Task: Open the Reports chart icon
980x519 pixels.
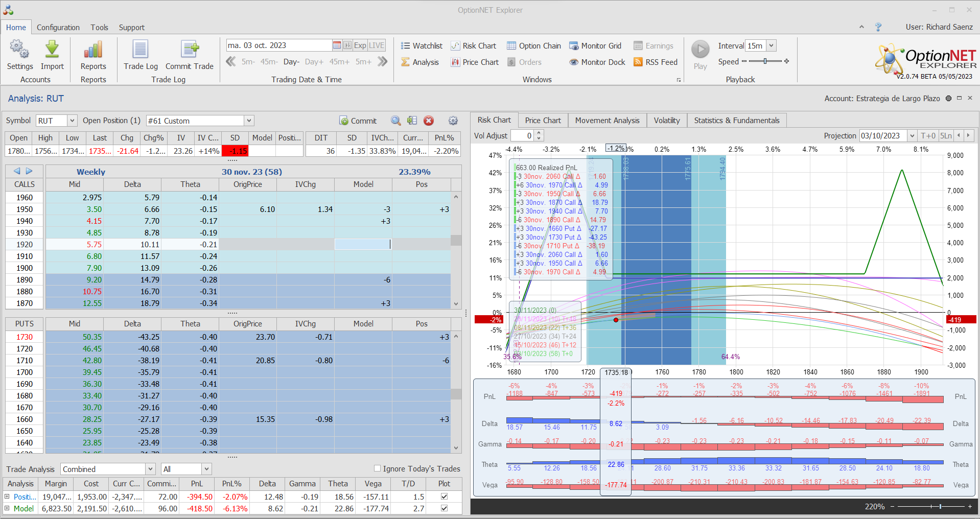Action: (93, 50)
